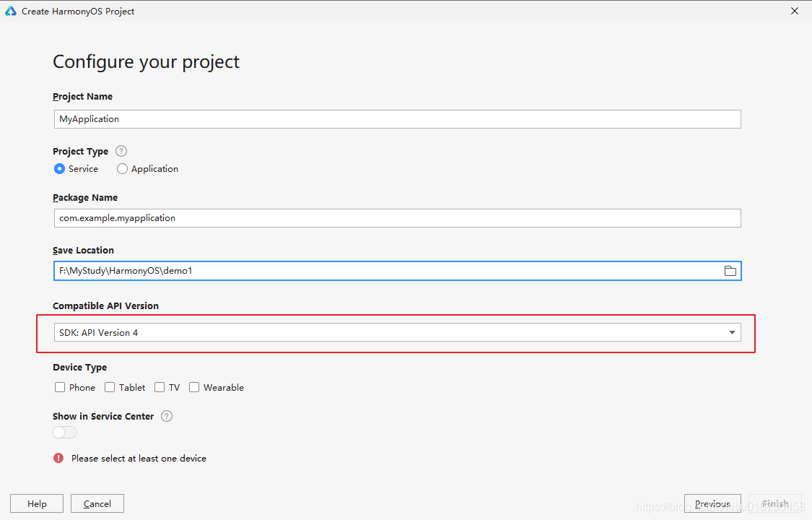Click the Compatible API Version label
This screenshot has height=520, width=812.
pyautogui.click(x=105, y=306)
